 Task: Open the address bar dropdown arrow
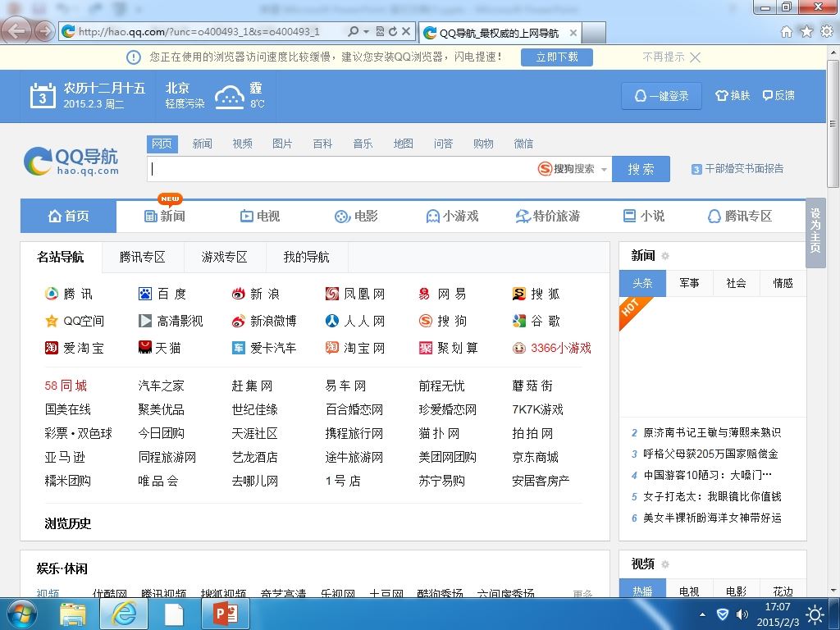367,32
